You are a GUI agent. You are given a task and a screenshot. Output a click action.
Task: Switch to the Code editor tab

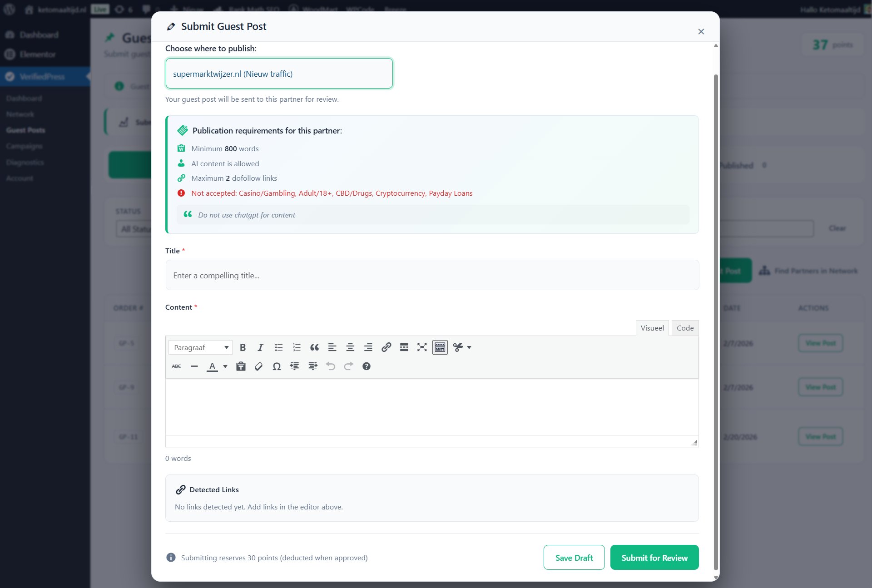pos(685,328)
